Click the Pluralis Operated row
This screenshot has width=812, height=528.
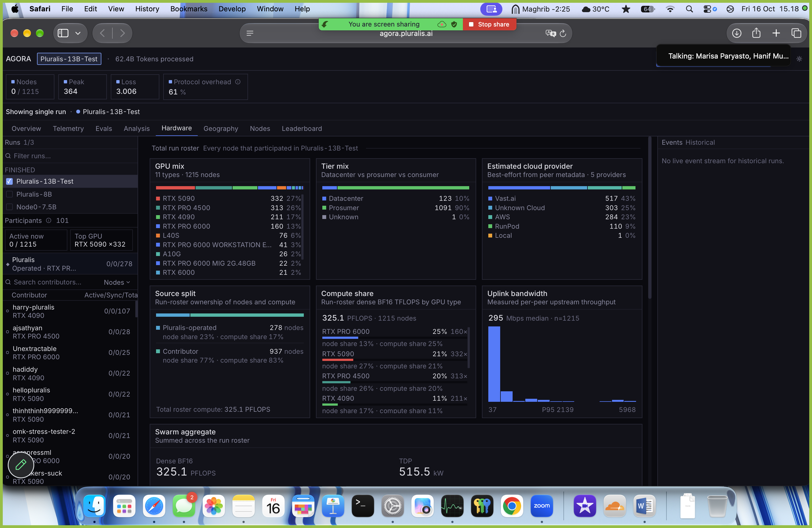tap(70, 264)
